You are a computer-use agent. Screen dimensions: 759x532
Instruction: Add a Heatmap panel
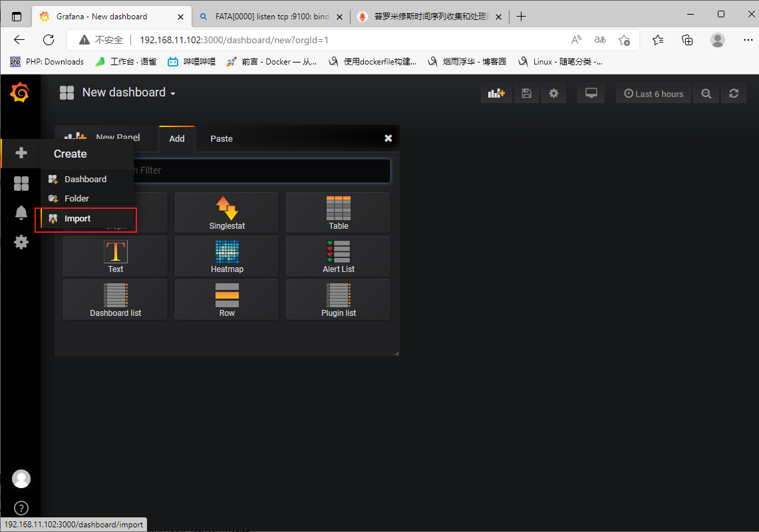coord(227,256)
